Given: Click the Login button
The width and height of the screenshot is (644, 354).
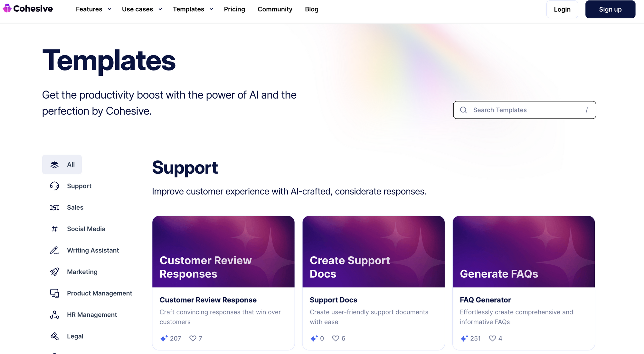Looking at the screenshot, I should pos(562,9).
